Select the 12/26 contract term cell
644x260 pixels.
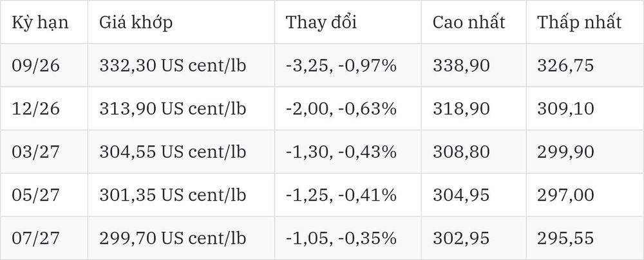[35, 109]
